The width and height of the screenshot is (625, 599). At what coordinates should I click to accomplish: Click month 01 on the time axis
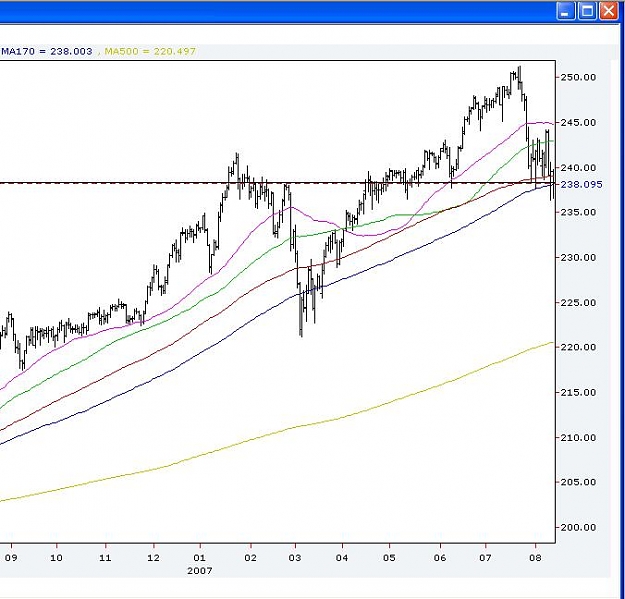200,558
